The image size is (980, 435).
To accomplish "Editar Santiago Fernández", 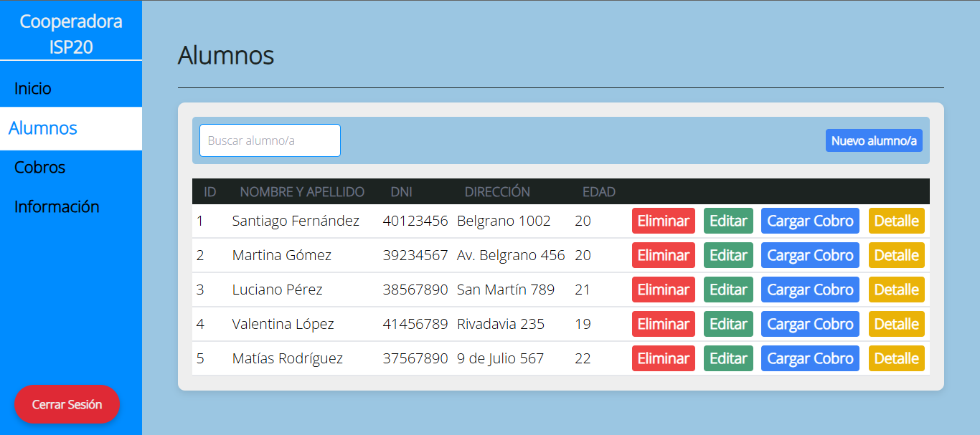I will point(728,221).
